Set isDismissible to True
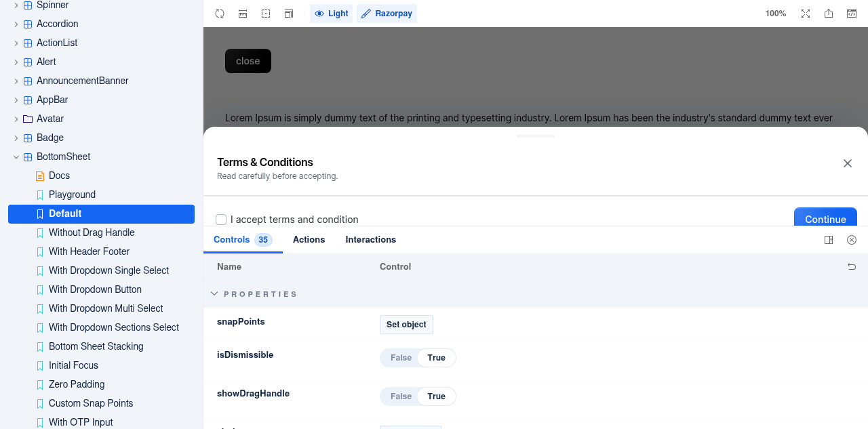The image size is (868, 429). 436,358
